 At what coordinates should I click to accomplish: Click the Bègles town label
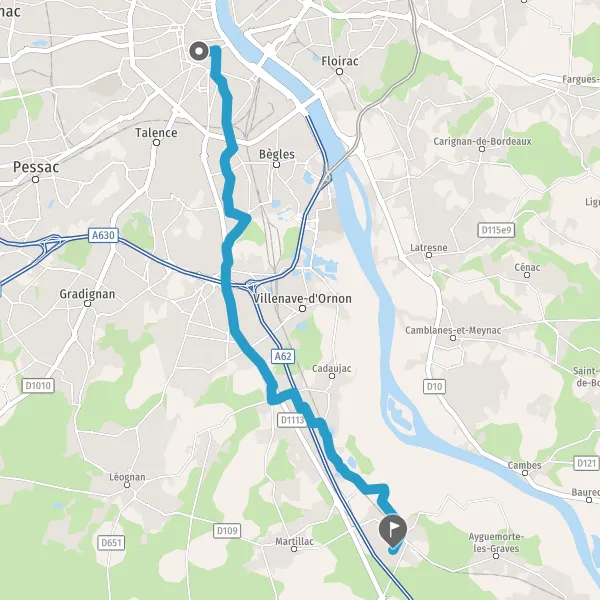click(x=277, y=154)
